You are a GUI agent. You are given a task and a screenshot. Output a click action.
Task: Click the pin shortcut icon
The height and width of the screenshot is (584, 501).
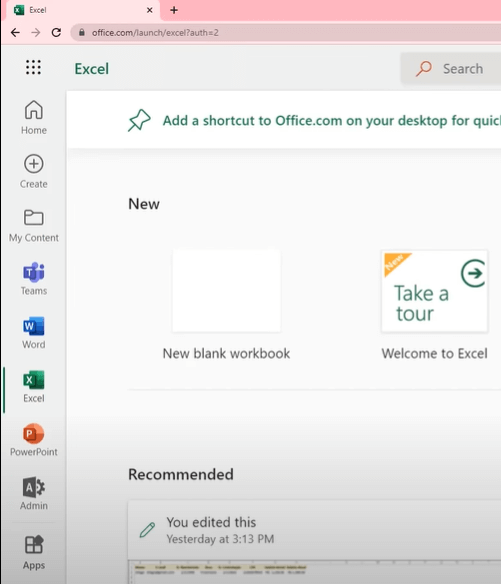139,120
